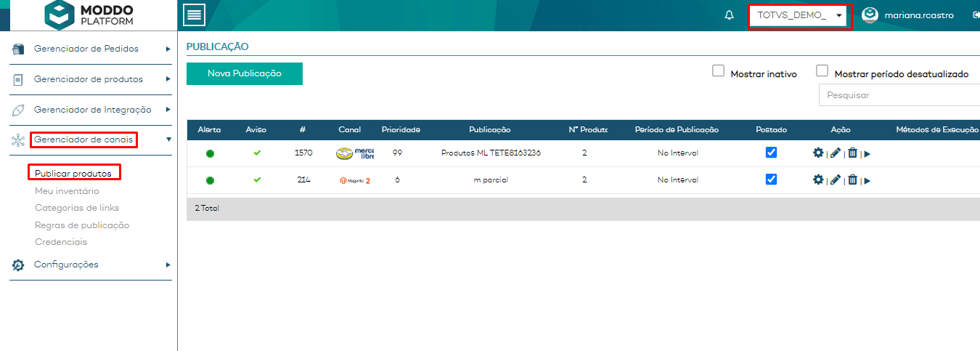Click publication number 1570
Image resolution: width=980 pixels, height=351 pixels.
click(303, 153)
